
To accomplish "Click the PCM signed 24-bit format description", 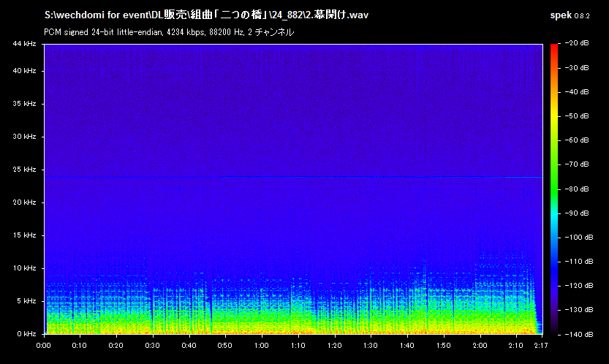I will tap(169, 32).
